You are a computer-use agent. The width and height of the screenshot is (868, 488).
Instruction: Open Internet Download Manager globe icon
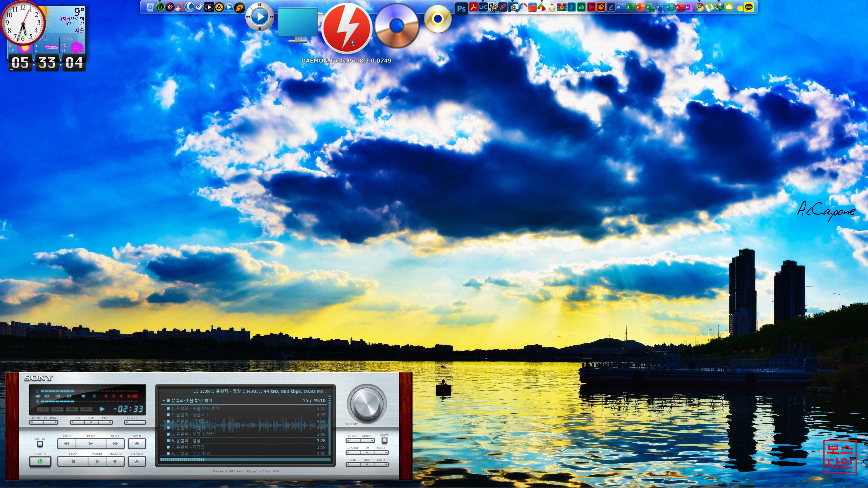click(x=719, y=7)
